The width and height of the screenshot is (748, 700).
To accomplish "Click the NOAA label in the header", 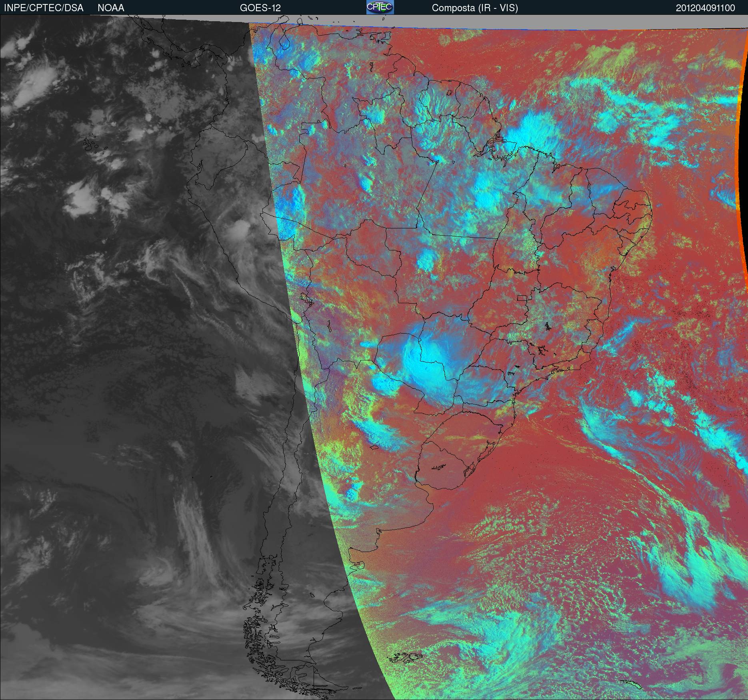I will pos(111,8).
